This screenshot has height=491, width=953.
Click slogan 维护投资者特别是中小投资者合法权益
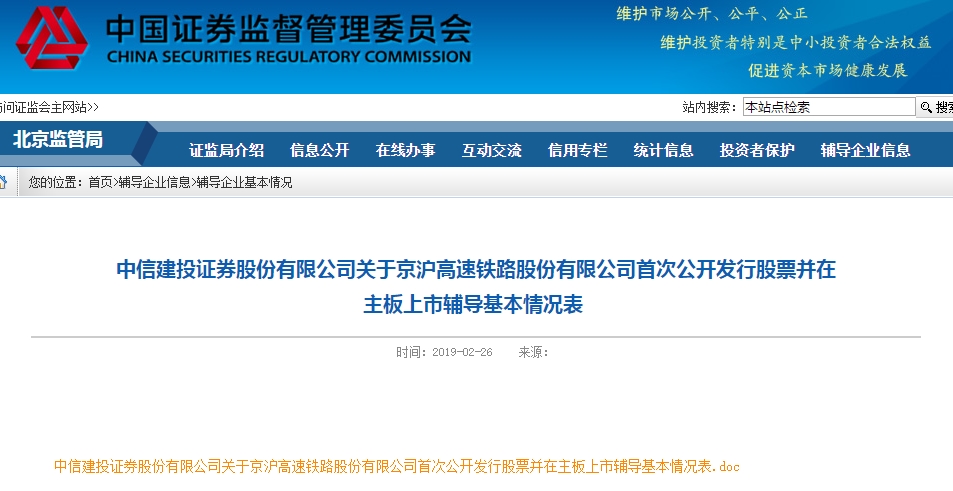[796, 42]
